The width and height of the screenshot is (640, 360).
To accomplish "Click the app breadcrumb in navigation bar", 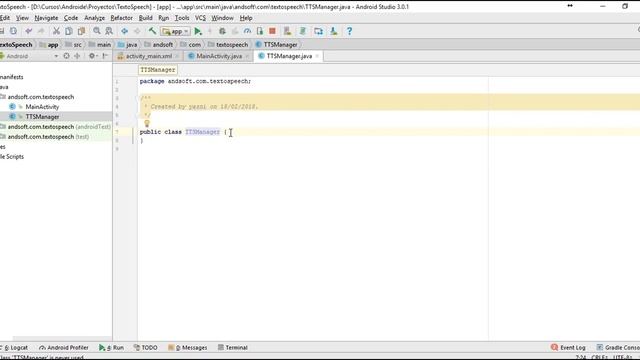I will pyautogui.click(x=49, y=44).
